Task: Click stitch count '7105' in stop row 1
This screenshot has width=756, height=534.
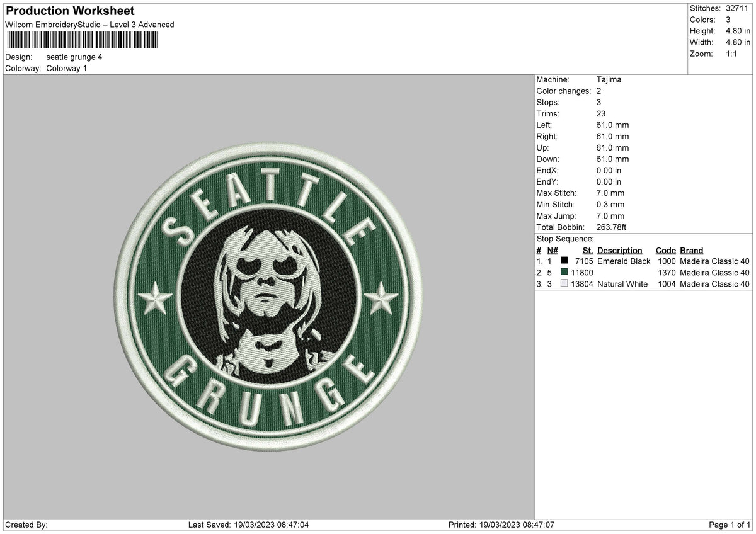Action: [x=583, y=261]
